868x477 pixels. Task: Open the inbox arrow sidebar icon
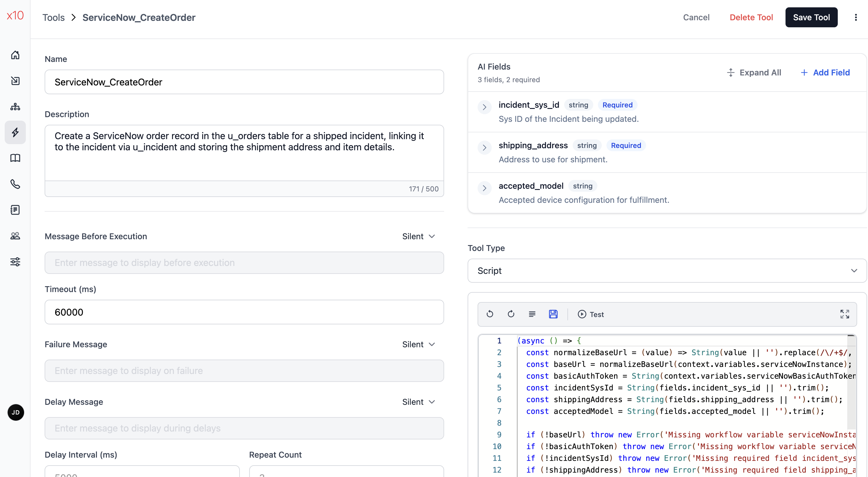(x=15, y=81)
